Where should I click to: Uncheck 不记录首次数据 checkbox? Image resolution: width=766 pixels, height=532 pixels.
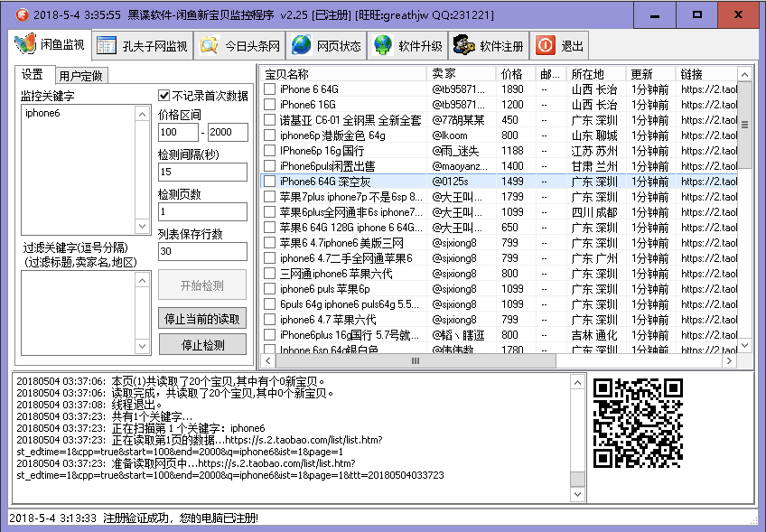point(164,95)
